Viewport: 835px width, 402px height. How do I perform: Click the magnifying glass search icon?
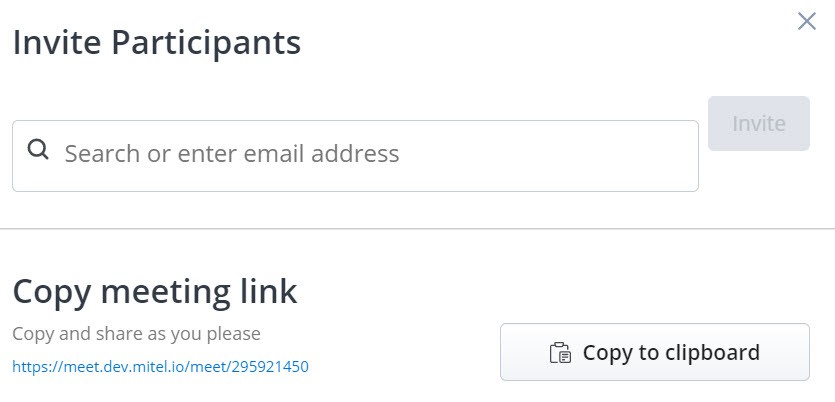38,150
